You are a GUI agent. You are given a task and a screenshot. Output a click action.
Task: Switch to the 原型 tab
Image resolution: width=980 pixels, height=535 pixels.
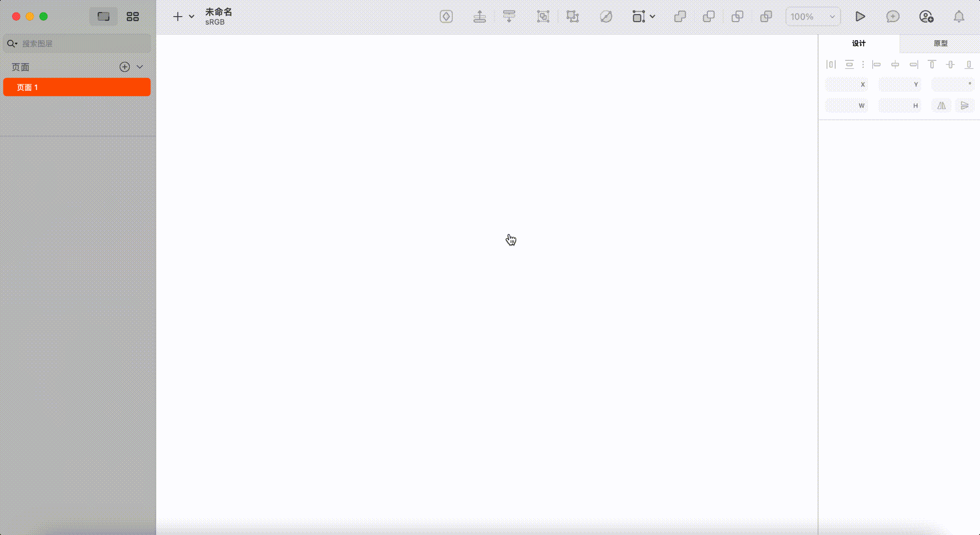pyautogui.click(x=940, y=43)
